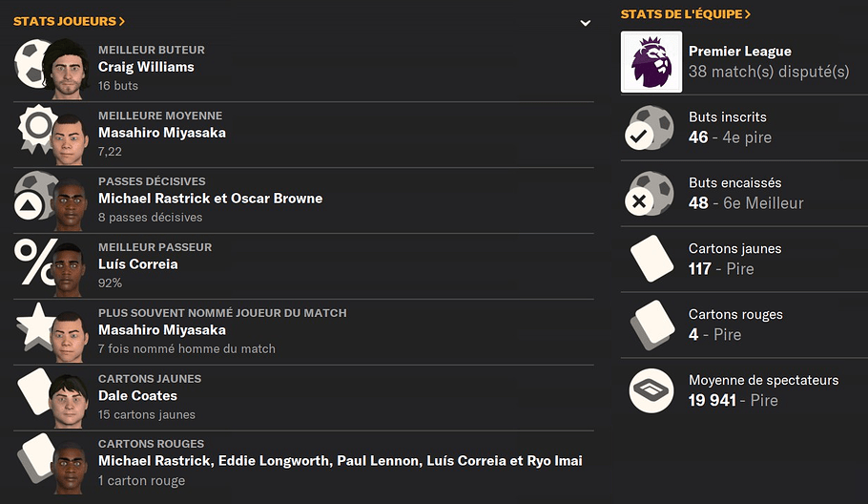Click the stadium average attendance icon
The width and height of the screenshot is (868, 504).
(x=651, y=391)
